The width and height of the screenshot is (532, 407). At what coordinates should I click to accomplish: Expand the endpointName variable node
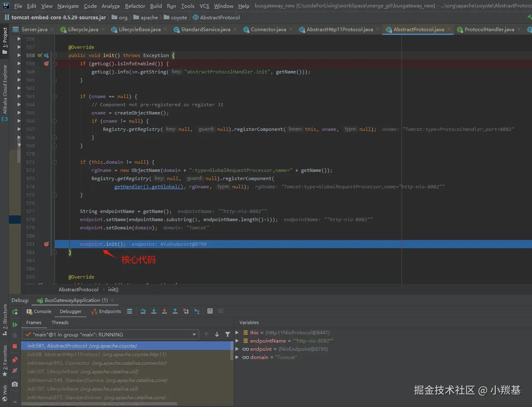pyautogui.click(x=237, y=341)
